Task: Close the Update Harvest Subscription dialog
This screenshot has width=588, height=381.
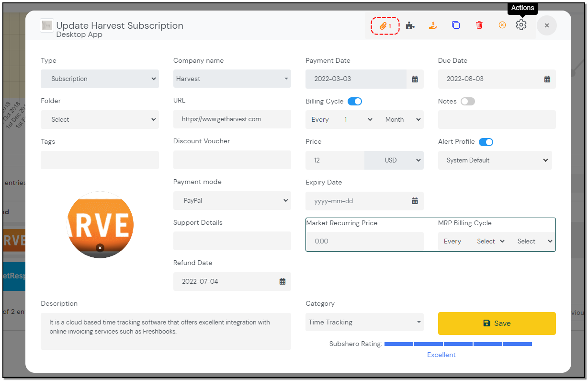Action: [x=547, y=25]
